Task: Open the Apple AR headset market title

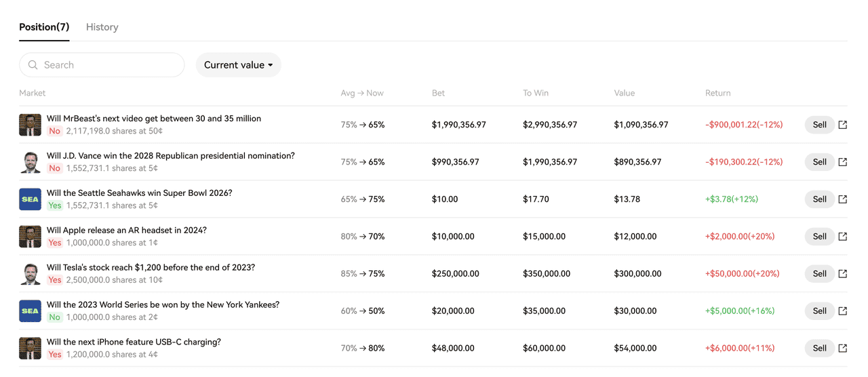Action: (126, 231)
